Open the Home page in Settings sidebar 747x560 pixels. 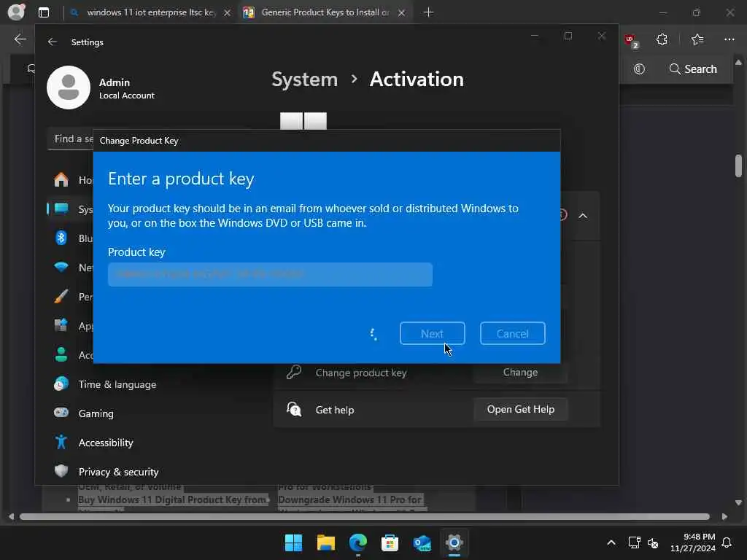coord(61,180)
